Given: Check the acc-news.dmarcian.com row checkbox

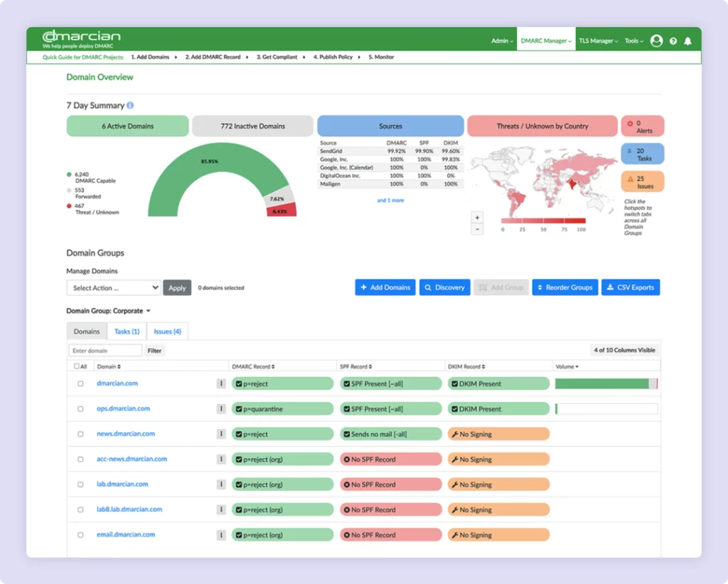Looking at the screenshot, I should 80,459.
